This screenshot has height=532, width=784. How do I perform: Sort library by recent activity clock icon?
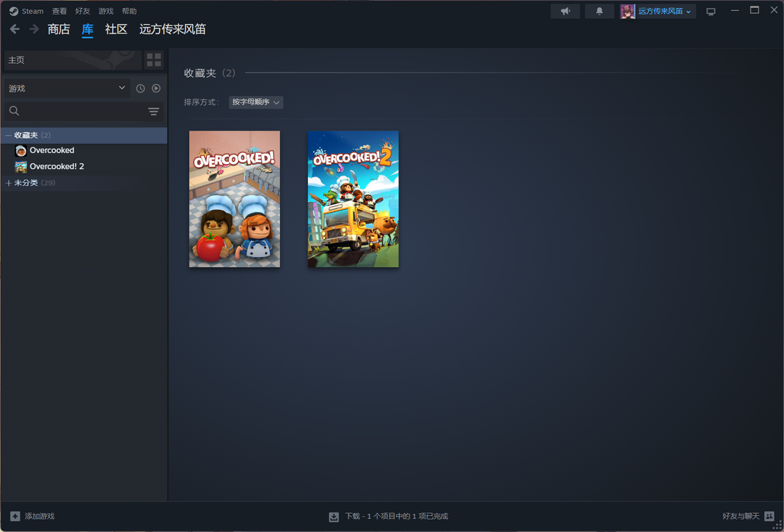click(141, 89)
